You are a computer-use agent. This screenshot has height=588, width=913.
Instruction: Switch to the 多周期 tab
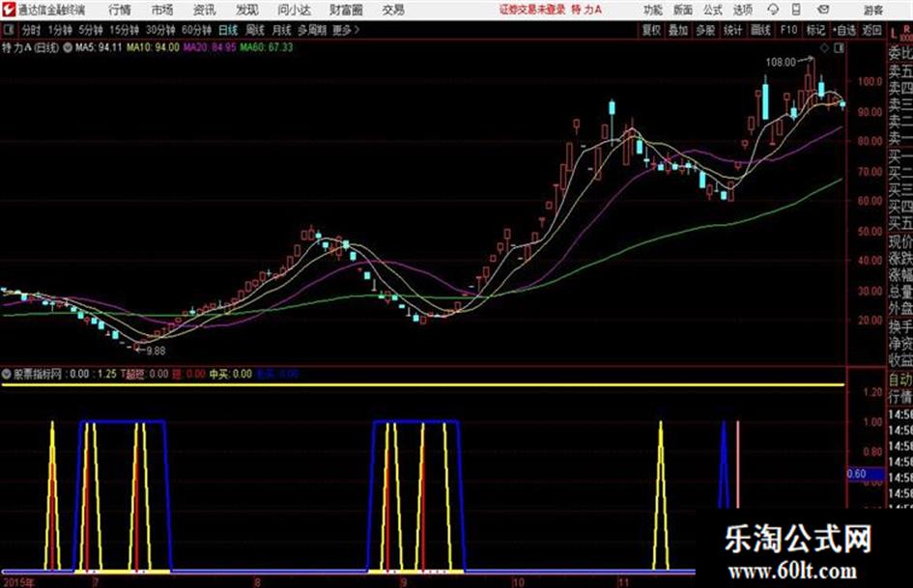click(x=312, y=30)
